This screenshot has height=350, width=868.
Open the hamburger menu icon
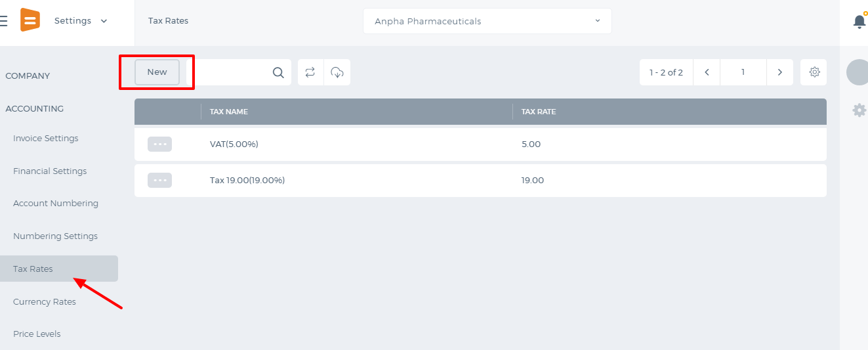pos(3,21)
